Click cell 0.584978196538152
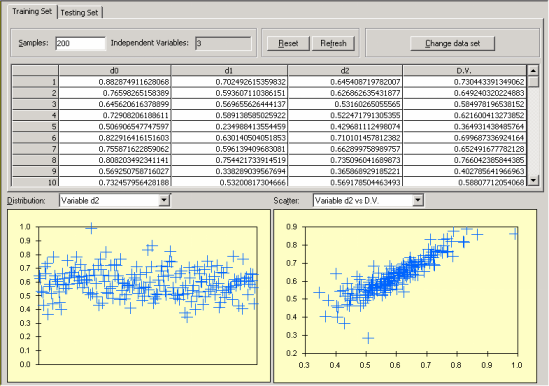Viewport: 549px width, 386px height. click(x=464, y=104)
